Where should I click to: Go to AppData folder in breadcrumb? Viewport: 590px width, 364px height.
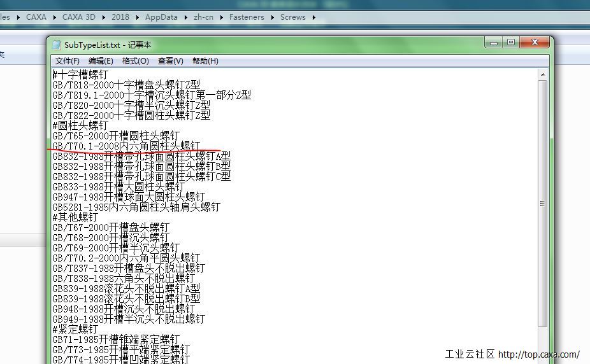pyautogui.click(x=161, y=17)
